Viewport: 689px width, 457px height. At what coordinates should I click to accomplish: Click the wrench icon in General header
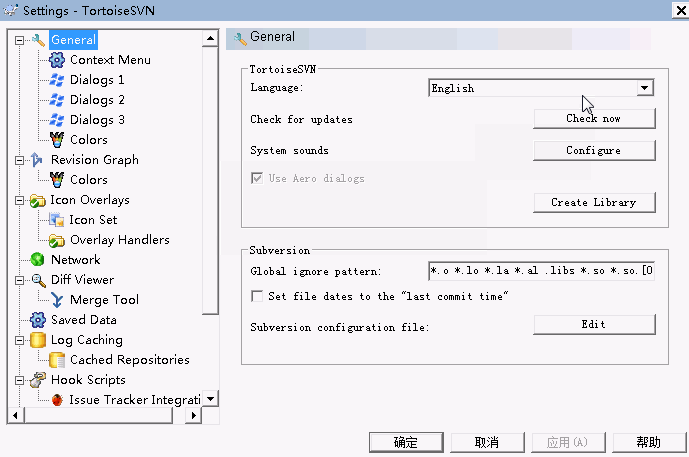pos(240,39)
